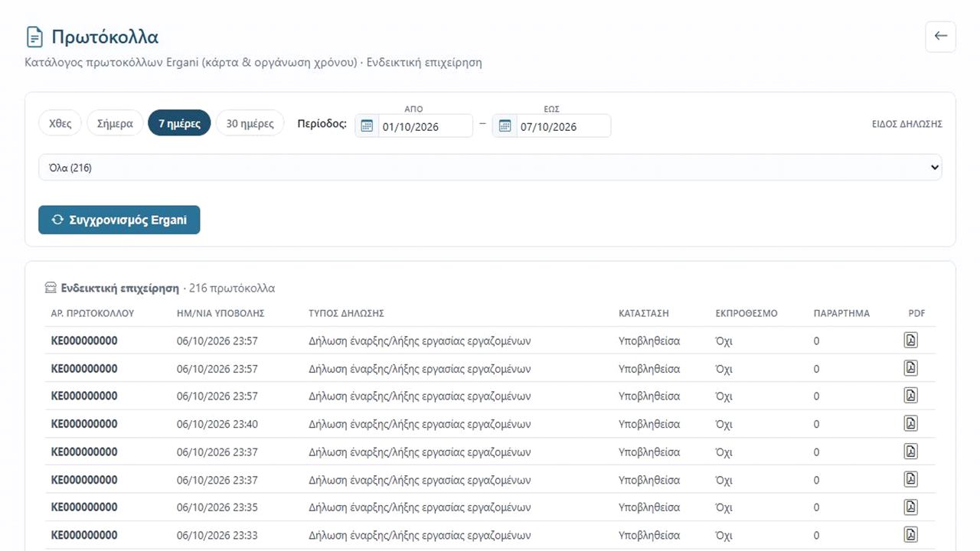Click the ΕΩΣ date field 07/10/2026
980x551 pixels.
pyautogui.click(x=552, y=126)
